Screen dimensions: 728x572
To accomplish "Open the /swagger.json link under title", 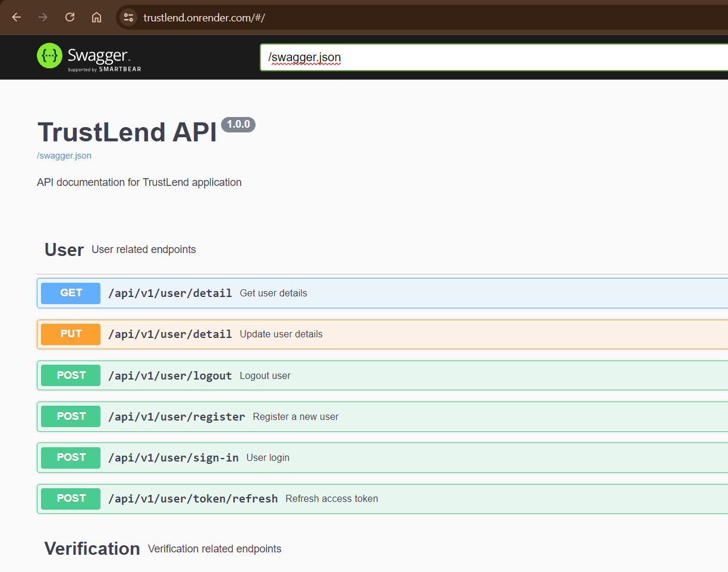I will (64, 156).
